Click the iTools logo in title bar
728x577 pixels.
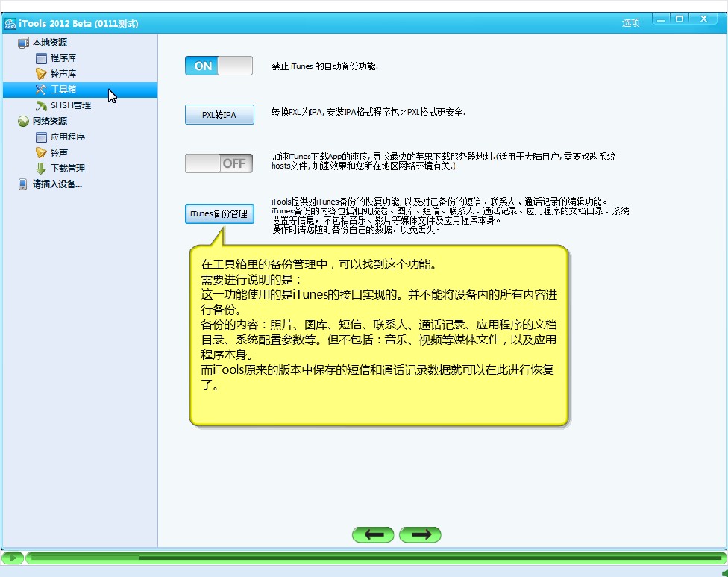[x=10, y=23]
